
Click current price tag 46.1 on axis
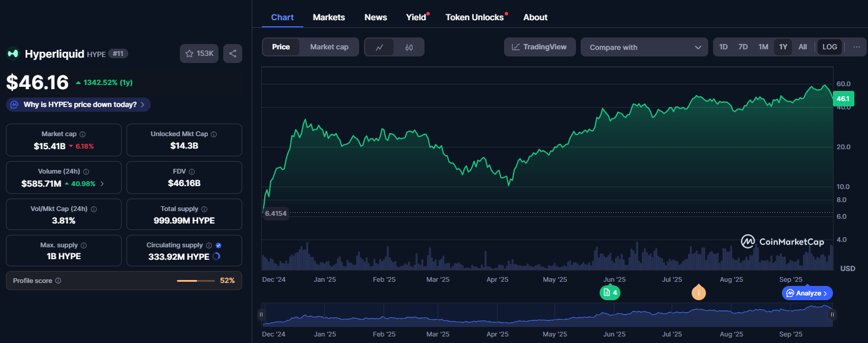click(844, 99)
